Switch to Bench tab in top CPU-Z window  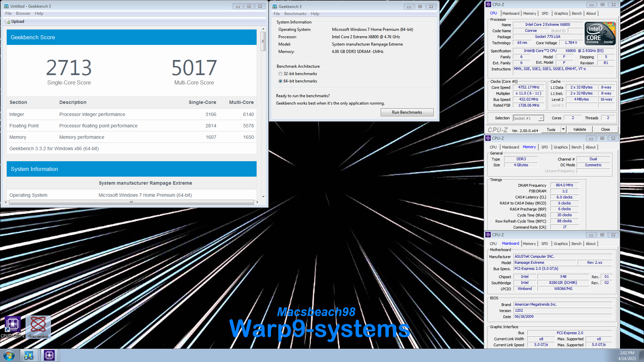[577, 13]
